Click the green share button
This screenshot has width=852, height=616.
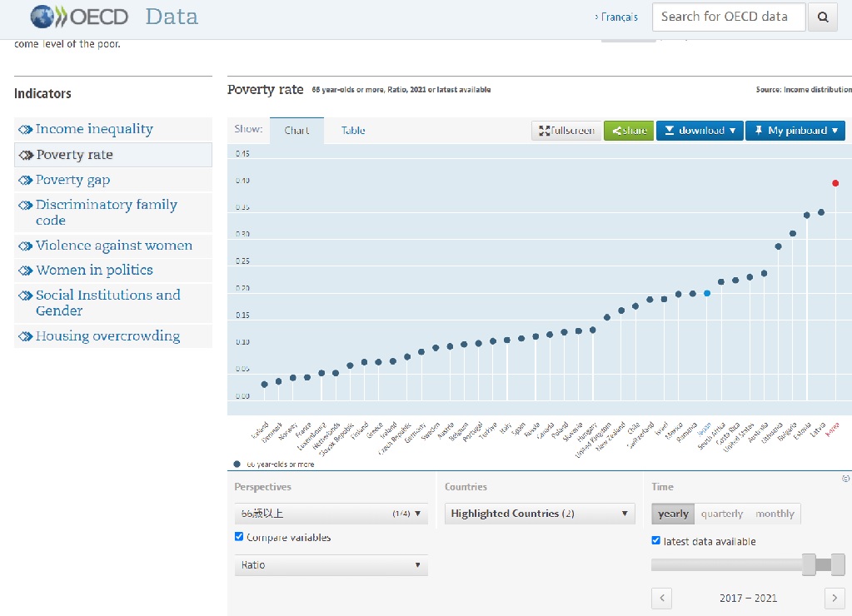[x=629, y=131]
